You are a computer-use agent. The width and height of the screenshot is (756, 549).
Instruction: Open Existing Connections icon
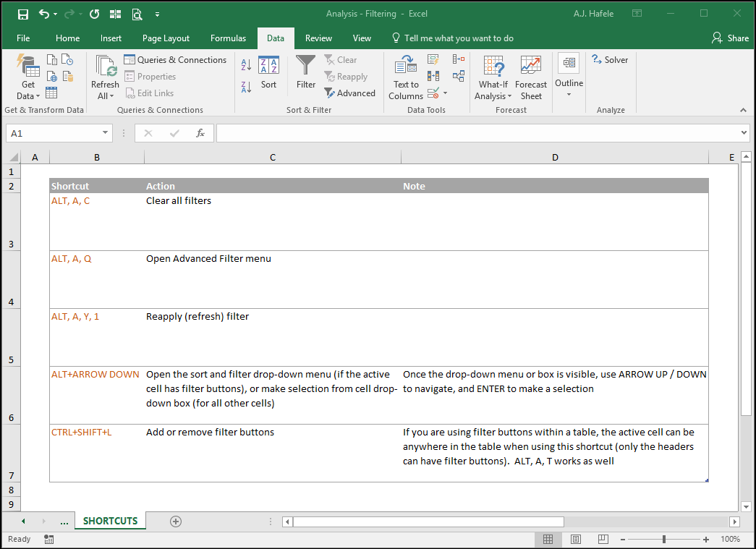pos(67,76)
